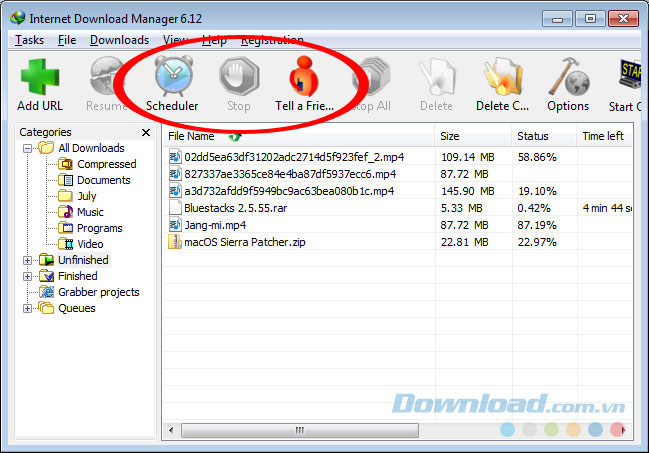649x453 pixels.
Task: Click the zip icon beside macOS Sierra Patcher
Action: (x=175, y=242)
